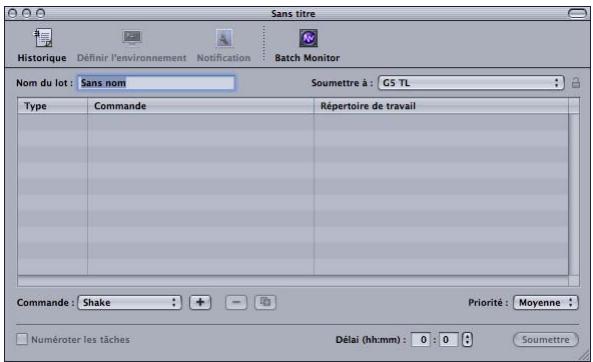Launch Batch Monitor from toolbar
The height and width of the screenshot is (362, 593).
[308, 38]
